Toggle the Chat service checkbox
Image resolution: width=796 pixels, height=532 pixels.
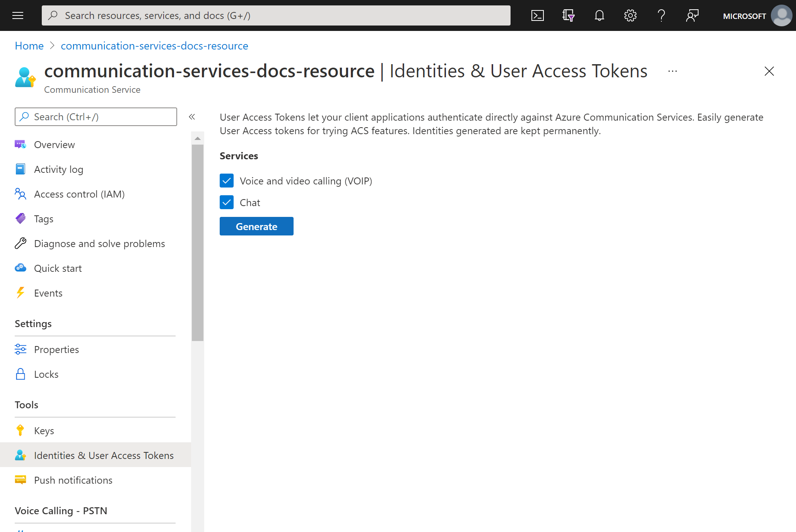(x=227, y=203)
